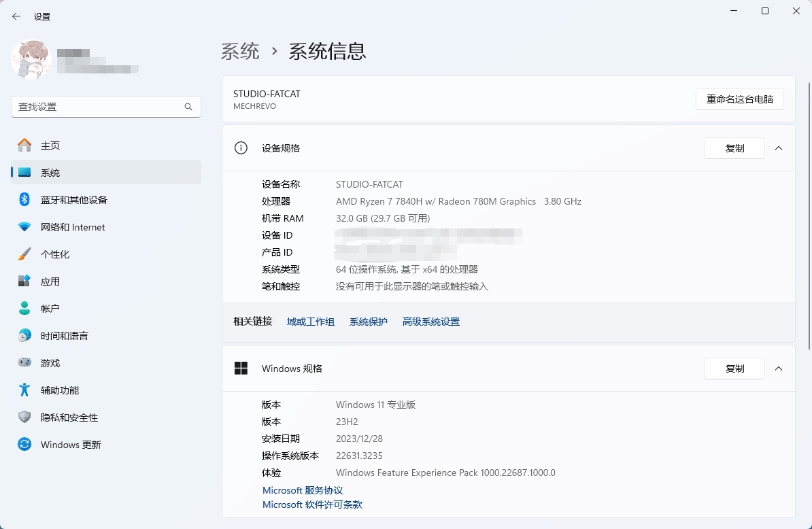Click the Windows logo icon in 规格
Screen dimensions: 812x529
pos(241,368)
